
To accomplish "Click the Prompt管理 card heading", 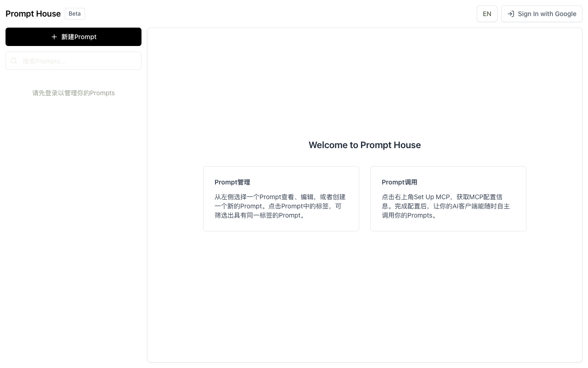I will [232, 182].
